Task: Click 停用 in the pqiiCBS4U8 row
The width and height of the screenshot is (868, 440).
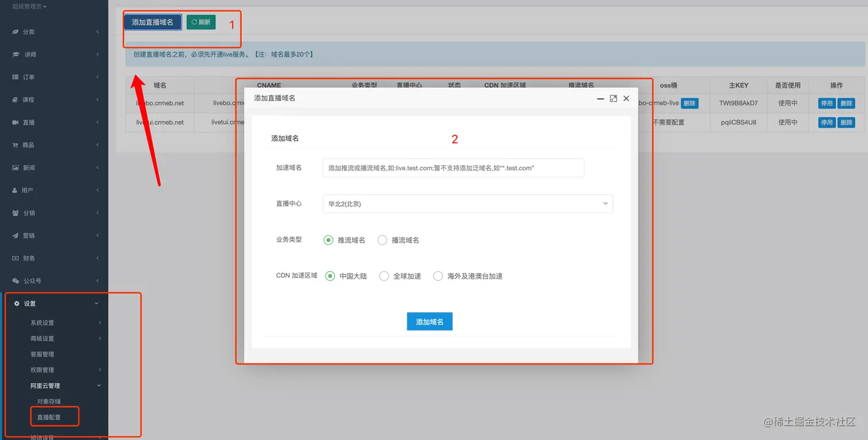Action: click(827, 123)
